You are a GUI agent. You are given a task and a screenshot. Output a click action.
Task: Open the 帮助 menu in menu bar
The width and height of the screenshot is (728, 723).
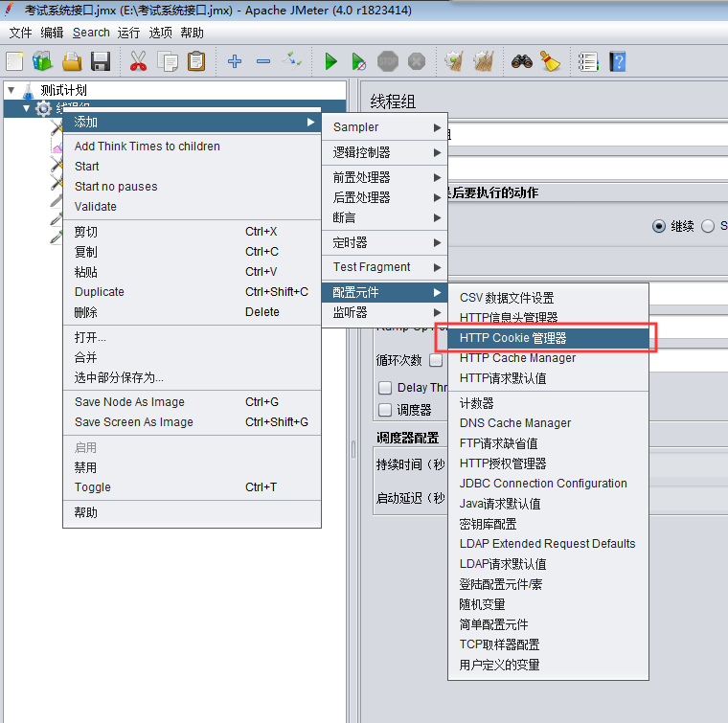[192, 33]
